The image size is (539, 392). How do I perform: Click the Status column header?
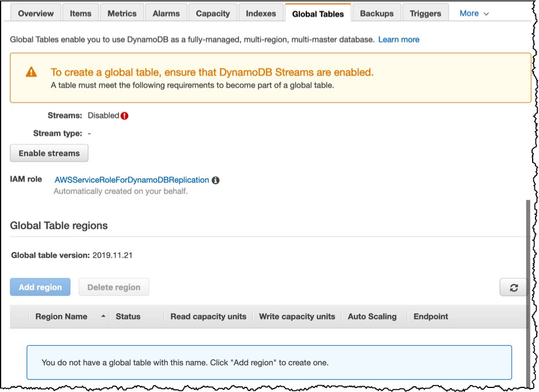tap(128, 316)
